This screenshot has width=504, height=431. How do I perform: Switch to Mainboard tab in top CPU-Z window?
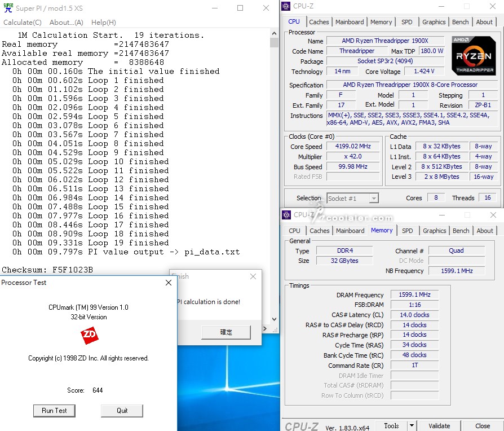click(x=350, y=22)
